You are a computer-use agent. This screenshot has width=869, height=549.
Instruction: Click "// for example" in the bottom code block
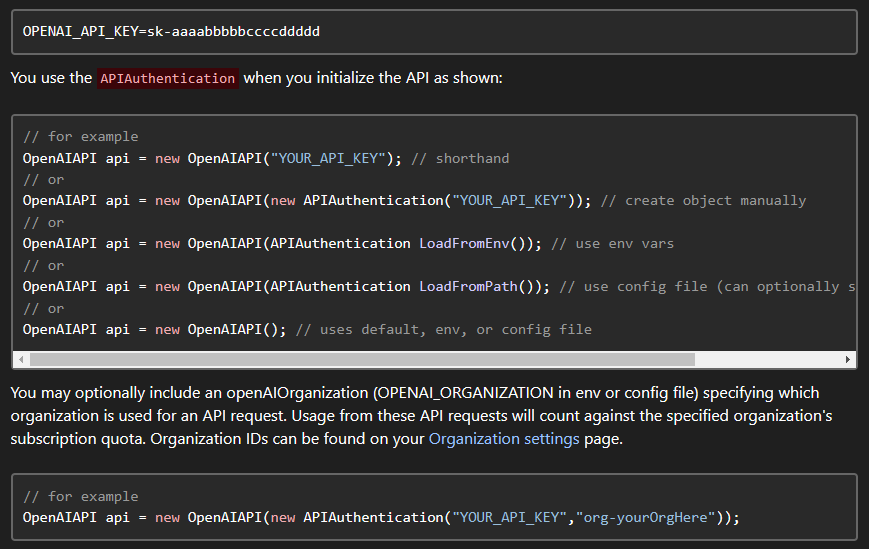point(80,496)
